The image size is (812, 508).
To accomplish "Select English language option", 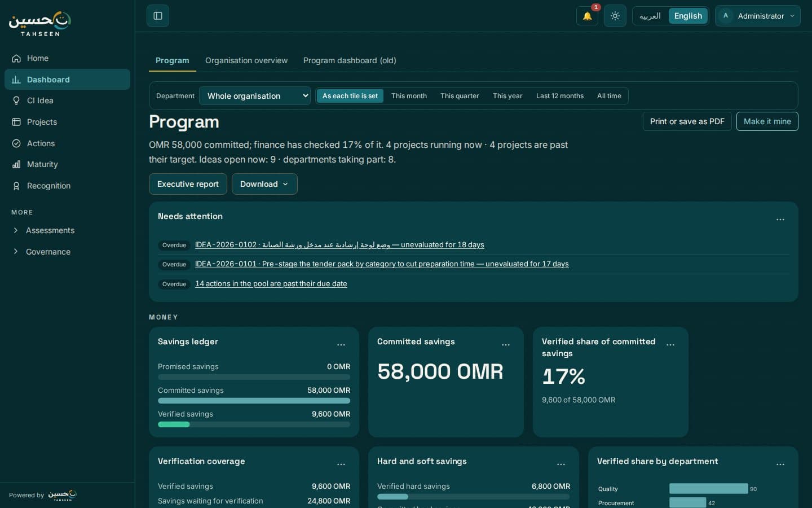I will [688, 16].
